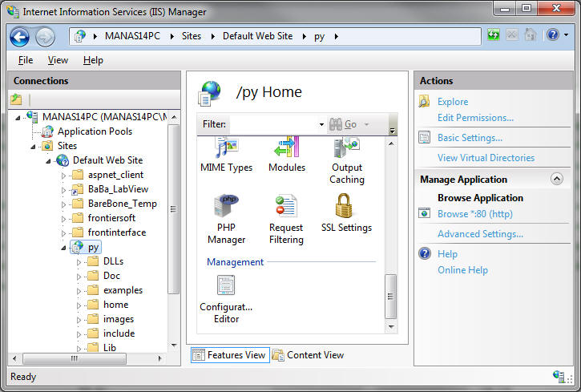This screenshot has height=392, width=581.
Task: Open the Request Filtering feature icon
Action: 286,206
